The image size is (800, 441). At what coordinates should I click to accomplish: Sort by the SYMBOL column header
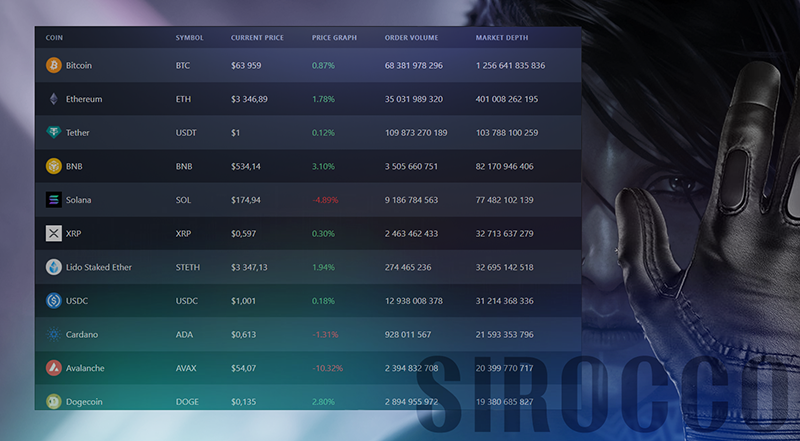coord(189,38)
